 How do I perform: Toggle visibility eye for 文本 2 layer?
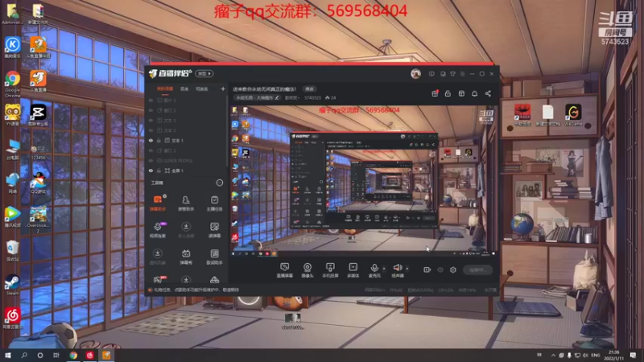coord(151,130)
